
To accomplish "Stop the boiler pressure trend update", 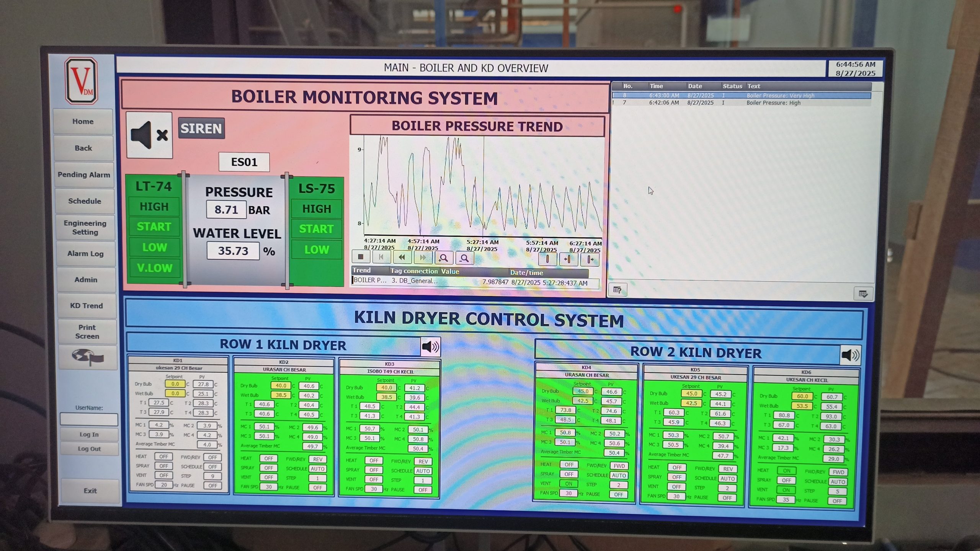I will click(360, 257).
